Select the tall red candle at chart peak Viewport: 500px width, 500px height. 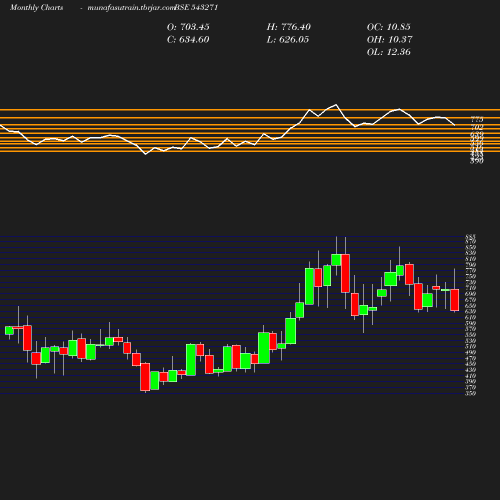[345, 273]
